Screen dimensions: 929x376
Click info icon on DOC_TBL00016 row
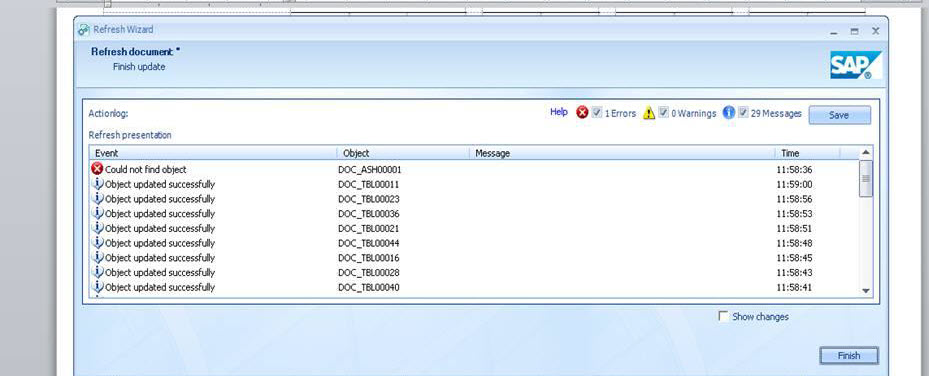pos(98,258)
